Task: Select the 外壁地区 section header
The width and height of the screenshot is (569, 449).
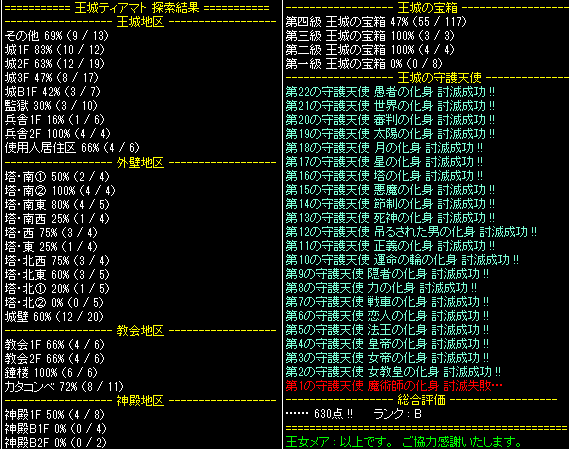Action: tap(140, 163)
